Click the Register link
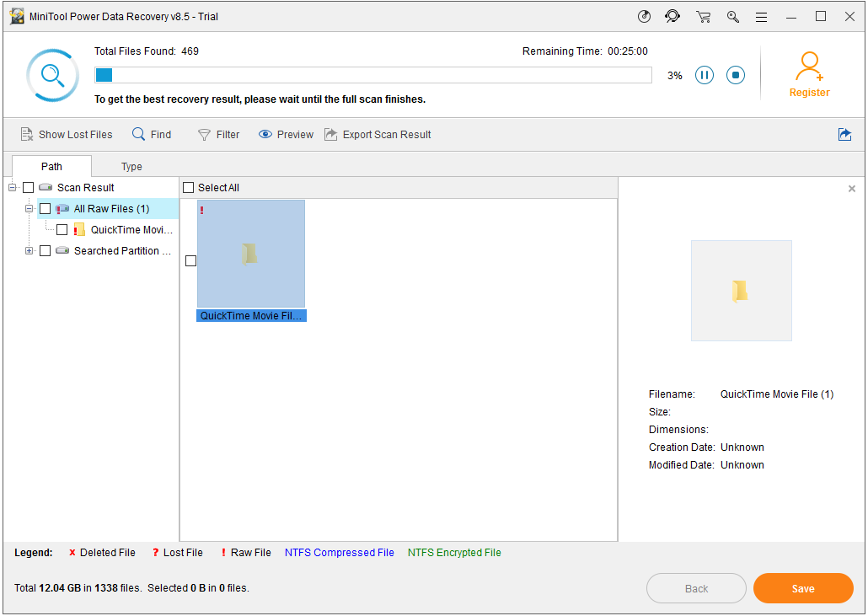This screenshot has height=616, width=868. pyautogui.click(x=809, y=93)
